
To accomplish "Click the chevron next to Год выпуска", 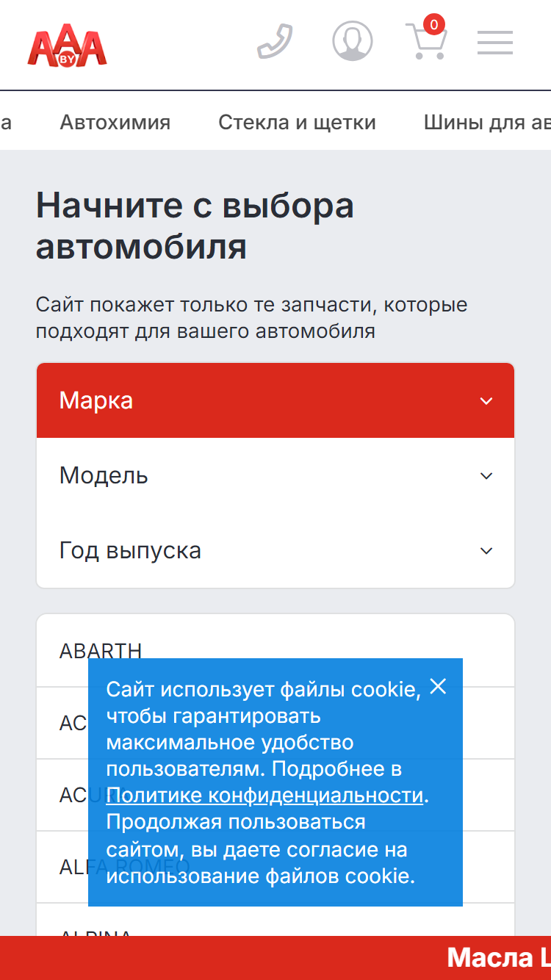I will [486, 551].
